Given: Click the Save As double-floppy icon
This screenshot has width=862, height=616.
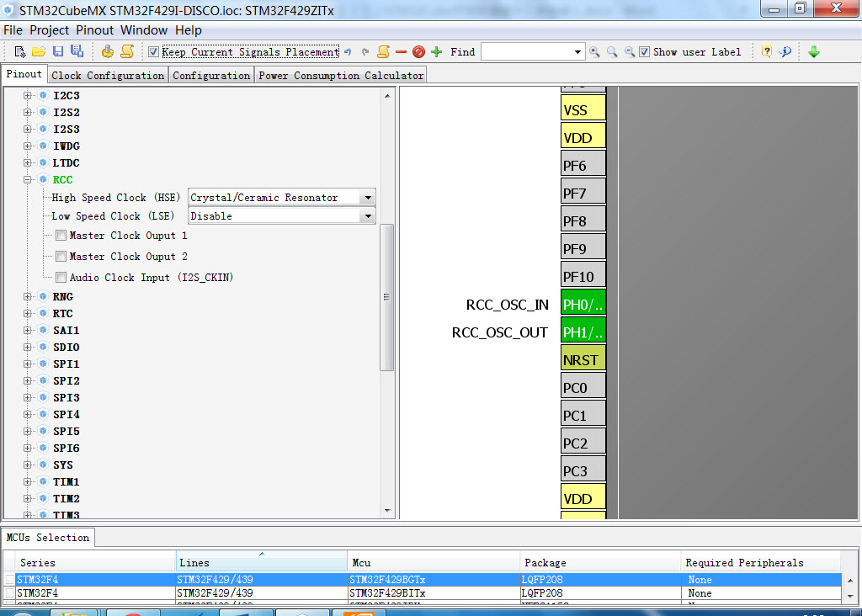Looking at the screenshot, I should pyautogui.click(x=77, y=51).
